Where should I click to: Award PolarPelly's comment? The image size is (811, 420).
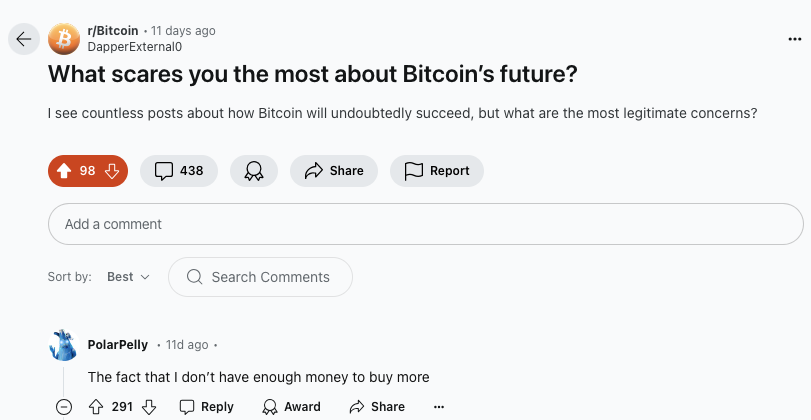(291, 407)
